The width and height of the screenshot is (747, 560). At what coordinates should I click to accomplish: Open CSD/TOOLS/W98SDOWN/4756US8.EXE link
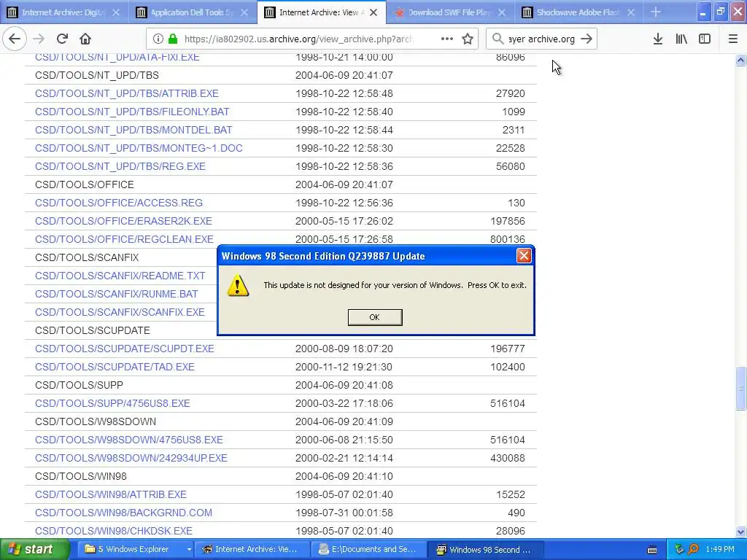tap(128, 440)
